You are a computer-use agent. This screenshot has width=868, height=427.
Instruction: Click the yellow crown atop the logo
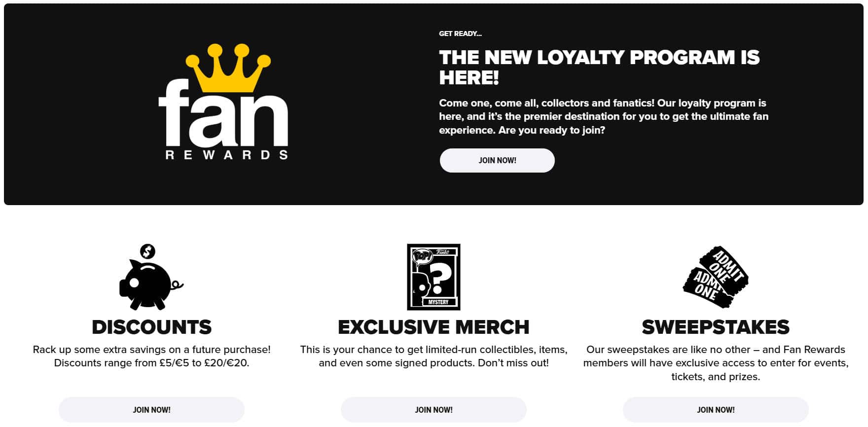click(228, 68)
